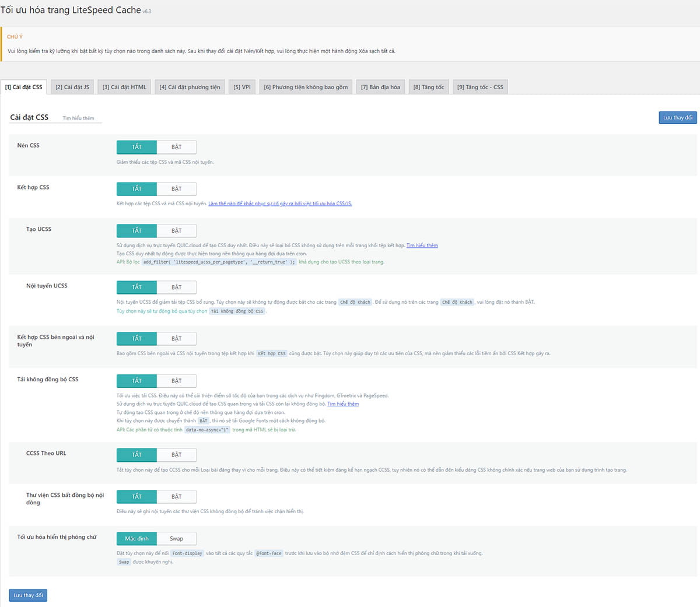Click the @font-face code tag
700x607 pixels.
pos(269,553)
